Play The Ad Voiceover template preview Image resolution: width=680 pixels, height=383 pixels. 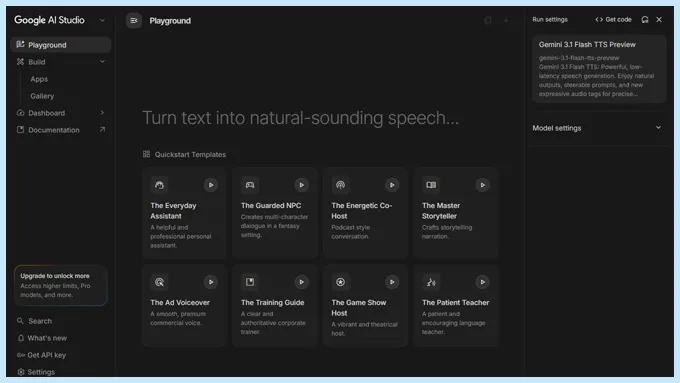pos(211,282)
